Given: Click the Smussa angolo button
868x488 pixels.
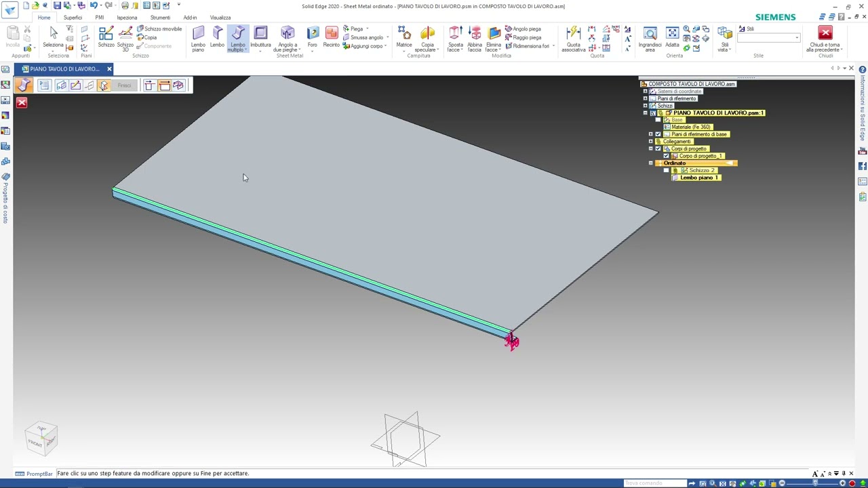Looking at the screenshot, I should click(x=363, y=37).
